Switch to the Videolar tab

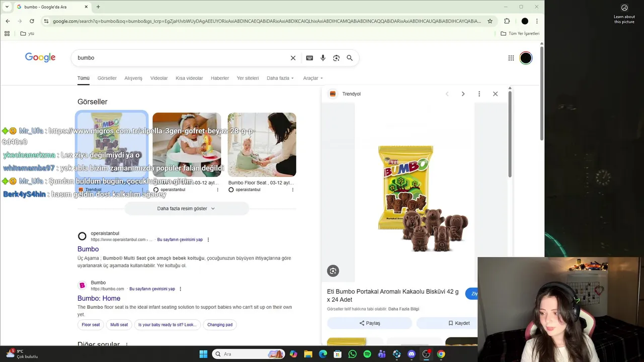[159, 78]
